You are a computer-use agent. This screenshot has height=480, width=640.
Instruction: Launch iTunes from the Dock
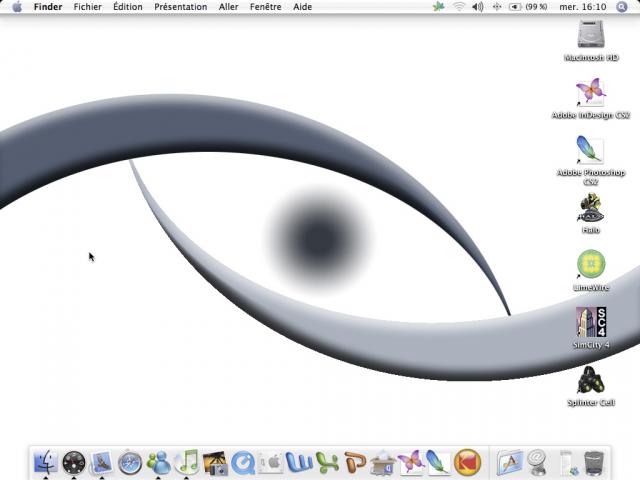(x=187, y=463)
